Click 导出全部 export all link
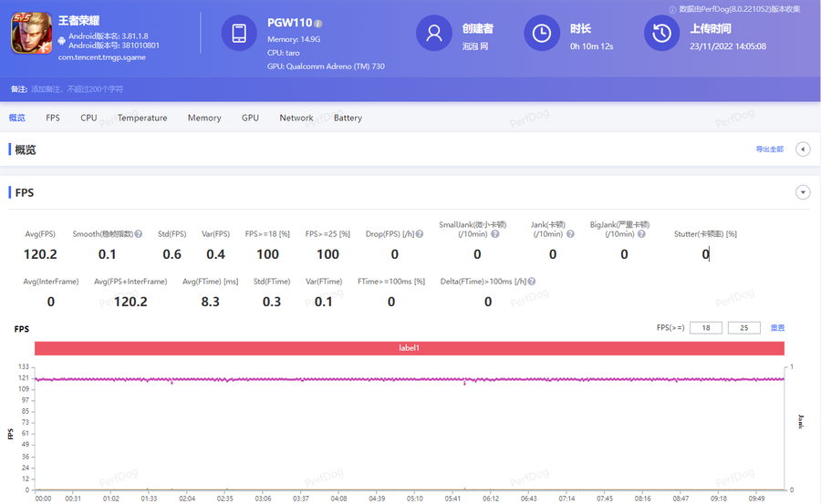This screenshot has width=821, height=504. 769,149
